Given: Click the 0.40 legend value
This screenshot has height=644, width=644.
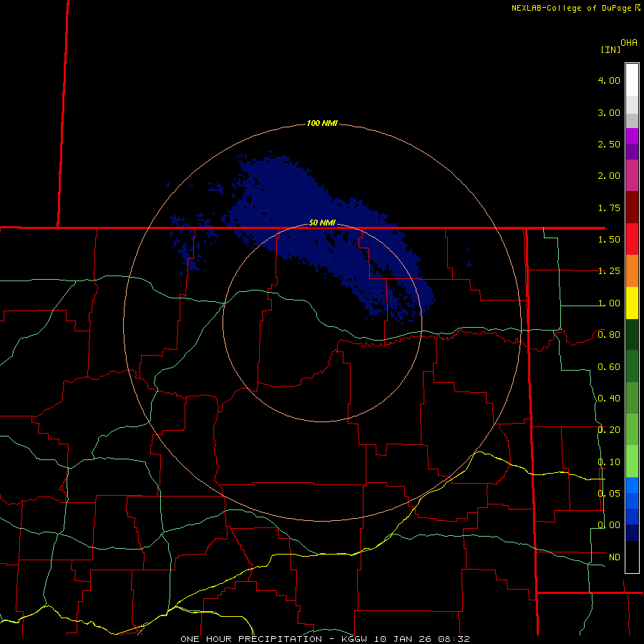Looking at the screenshot, I should point(609,399).
